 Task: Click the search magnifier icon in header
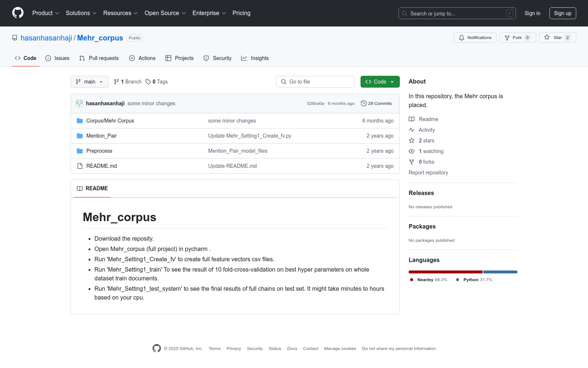point(405,13)
